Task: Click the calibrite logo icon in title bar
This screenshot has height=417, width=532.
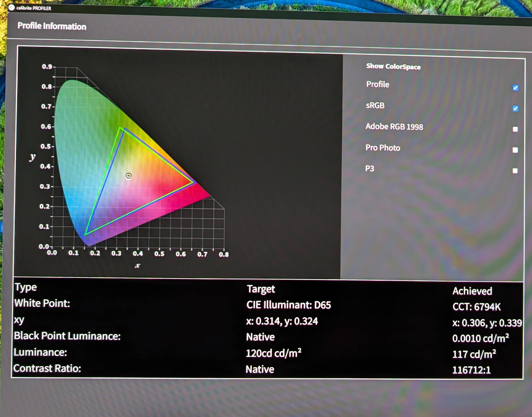Action: coord(11,8)
